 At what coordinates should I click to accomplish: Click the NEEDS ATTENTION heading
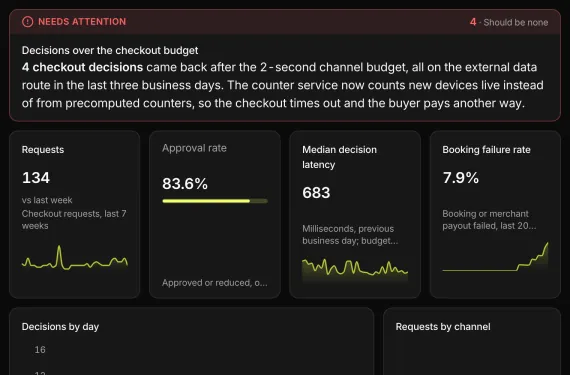coord(82,22)
